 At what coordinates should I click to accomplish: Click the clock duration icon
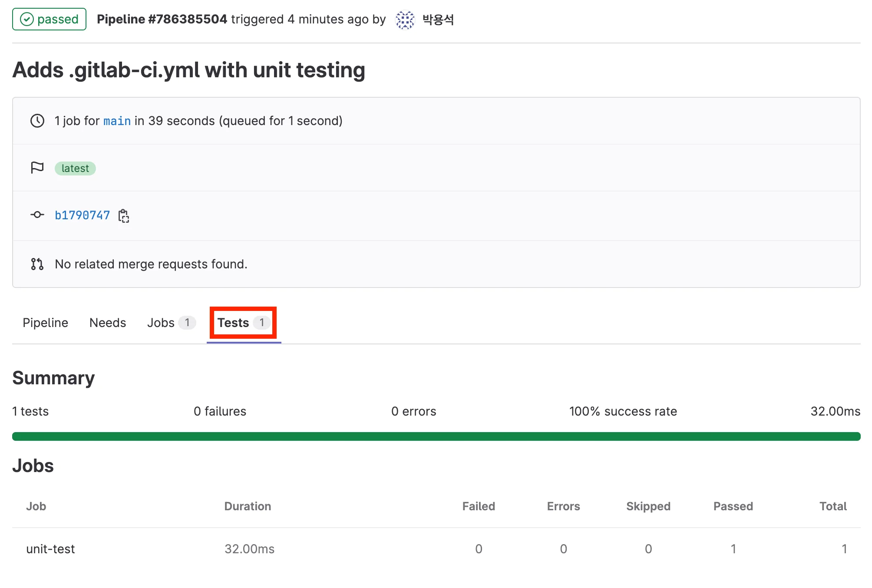37,121
